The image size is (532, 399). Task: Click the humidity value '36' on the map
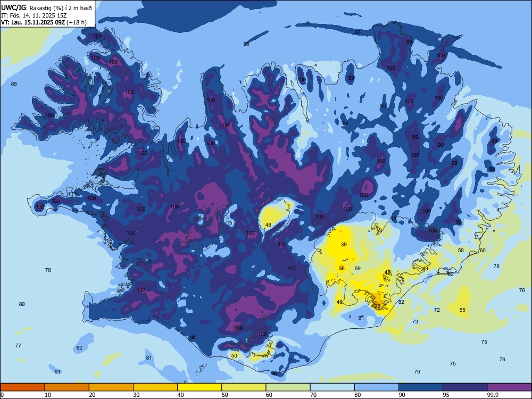point(342,268)
